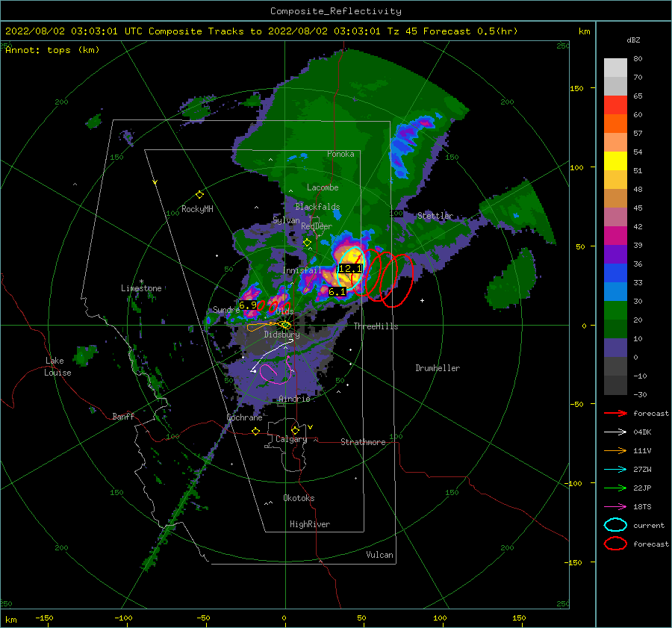
Task: Click the Didsbury label
Action: click(x=281, y=335)
